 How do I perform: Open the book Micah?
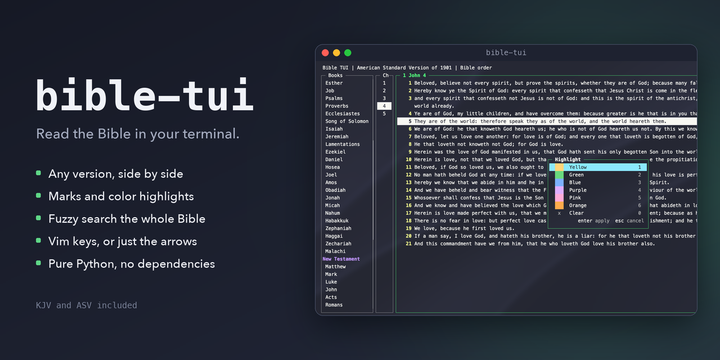pos(332,205)
